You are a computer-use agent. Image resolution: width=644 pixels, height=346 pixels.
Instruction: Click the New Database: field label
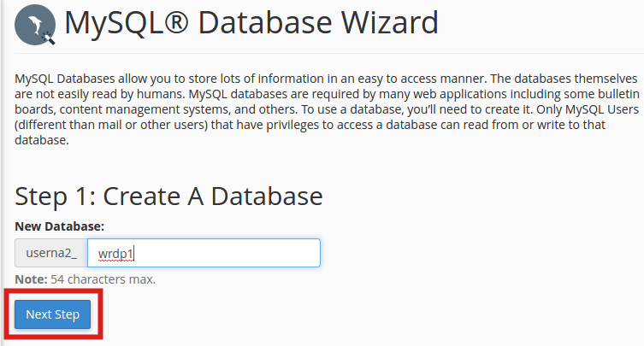pyautogui.click(x=59, y=226)
